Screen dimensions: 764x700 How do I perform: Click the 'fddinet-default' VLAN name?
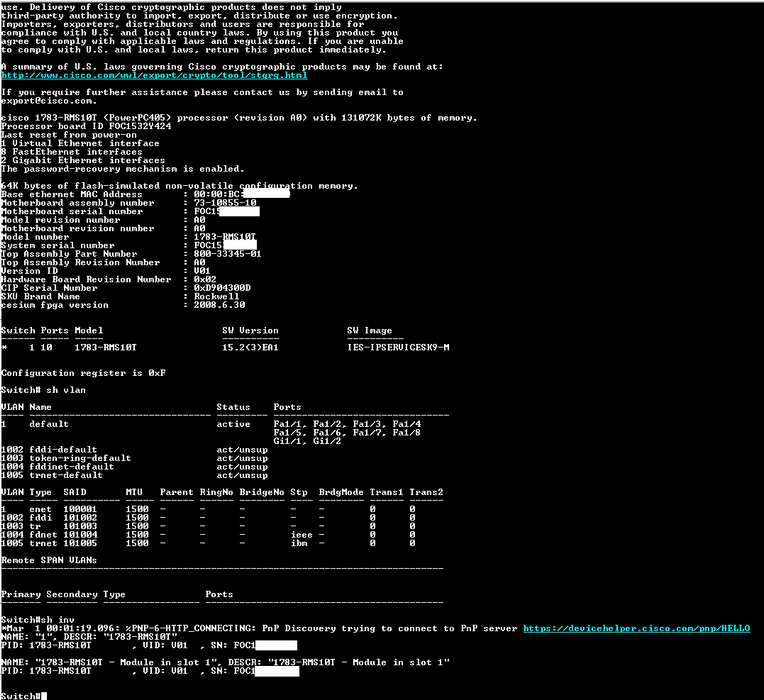click(x=72, y=467)
